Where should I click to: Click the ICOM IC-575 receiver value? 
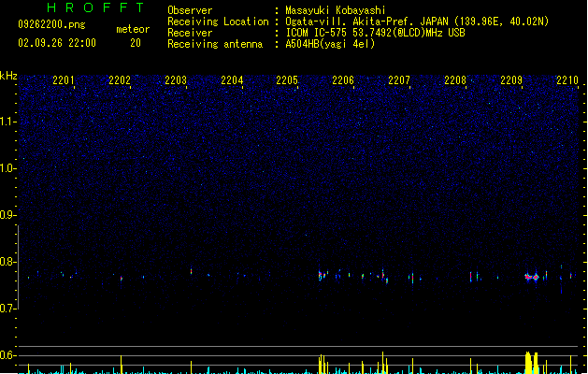[x=375, y=33]
